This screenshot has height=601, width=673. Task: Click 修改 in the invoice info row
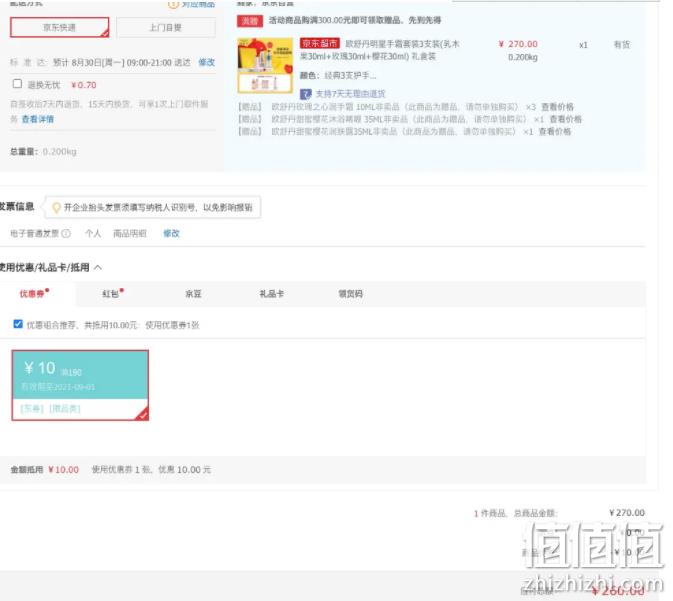coord(171,234)
